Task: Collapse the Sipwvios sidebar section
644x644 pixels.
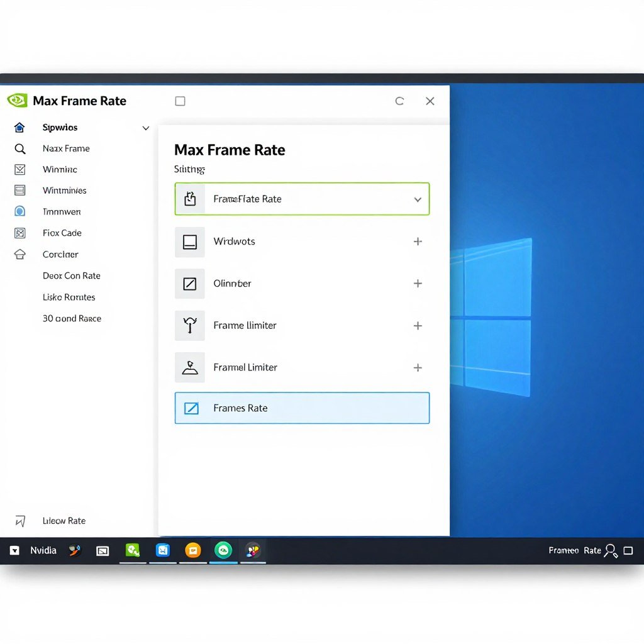Action: click(146, 127)
